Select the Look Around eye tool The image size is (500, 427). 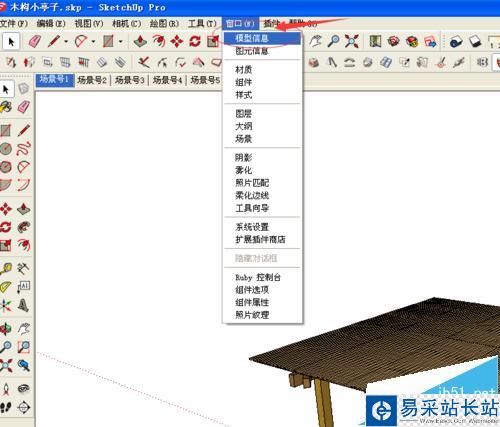[24, 389]
